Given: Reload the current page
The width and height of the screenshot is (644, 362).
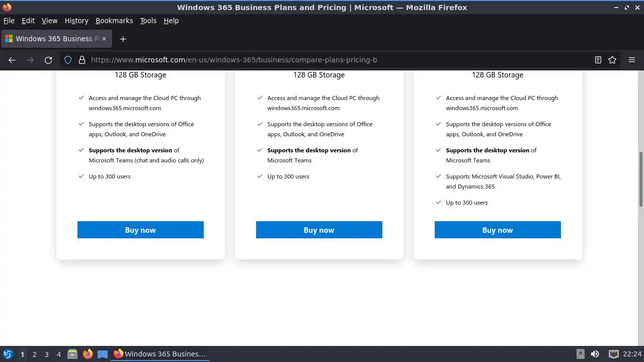Looking at the screenshot, I should coord(48,60).
